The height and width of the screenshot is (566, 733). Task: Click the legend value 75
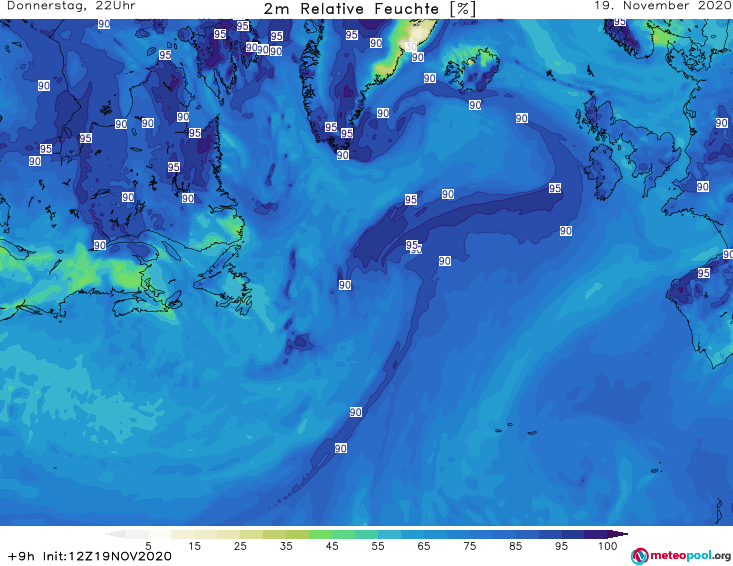(x=469, y=546)
